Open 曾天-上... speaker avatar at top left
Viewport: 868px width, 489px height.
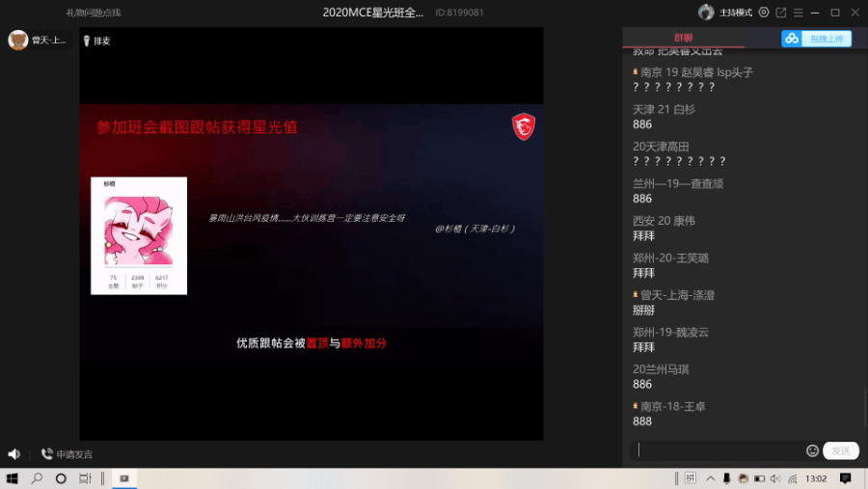(x=17, y=40)
